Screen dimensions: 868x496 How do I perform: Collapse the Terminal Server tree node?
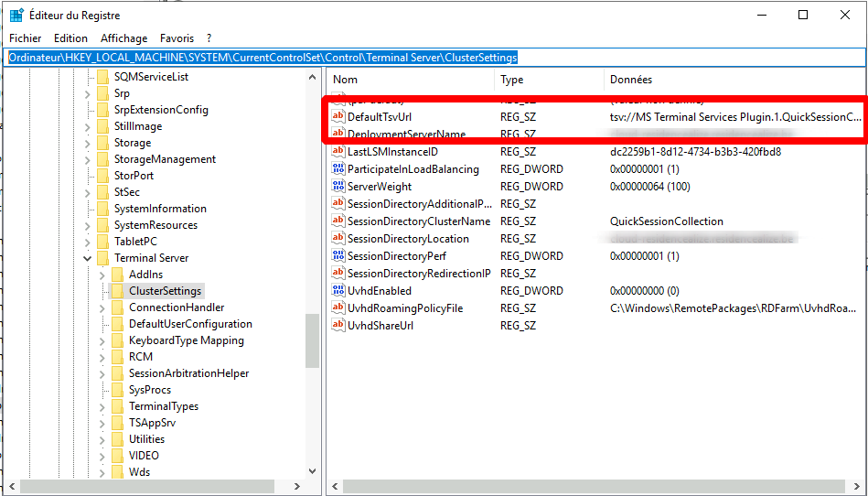[x=88, y=258]
